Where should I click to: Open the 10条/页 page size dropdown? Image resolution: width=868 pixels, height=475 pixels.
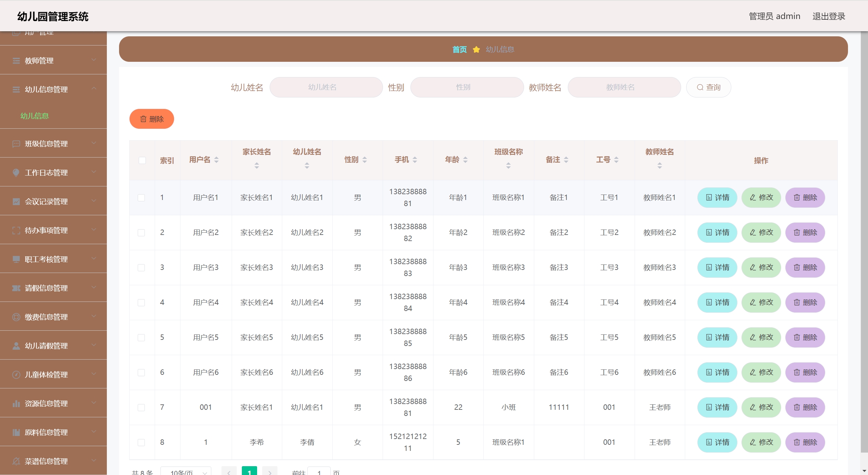186,472
